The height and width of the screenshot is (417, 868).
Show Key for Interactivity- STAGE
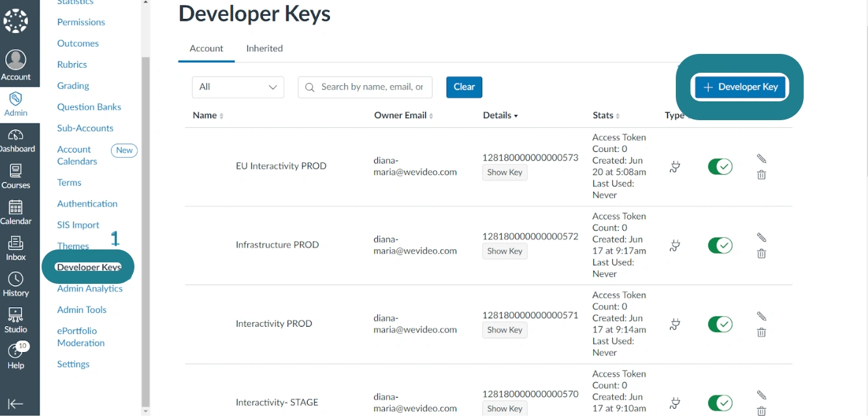point(504,409)
